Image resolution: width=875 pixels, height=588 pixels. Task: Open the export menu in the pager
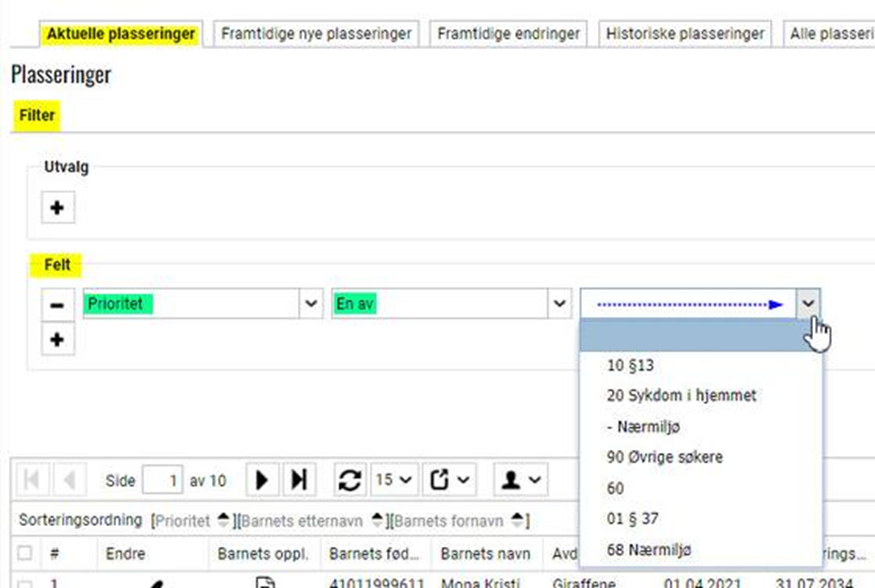451,480
